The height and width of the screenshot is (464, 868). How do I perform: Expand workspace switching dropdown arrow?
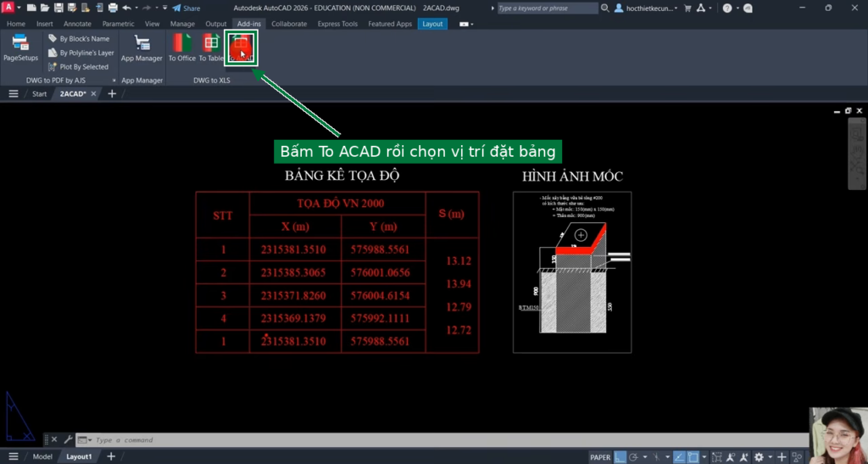(771, 457)
